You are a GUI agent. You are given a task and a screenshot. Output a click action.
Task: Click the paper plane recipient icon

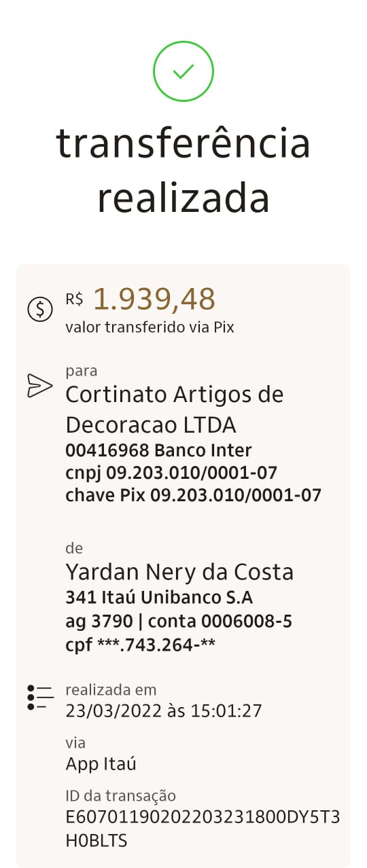point(39,385)
